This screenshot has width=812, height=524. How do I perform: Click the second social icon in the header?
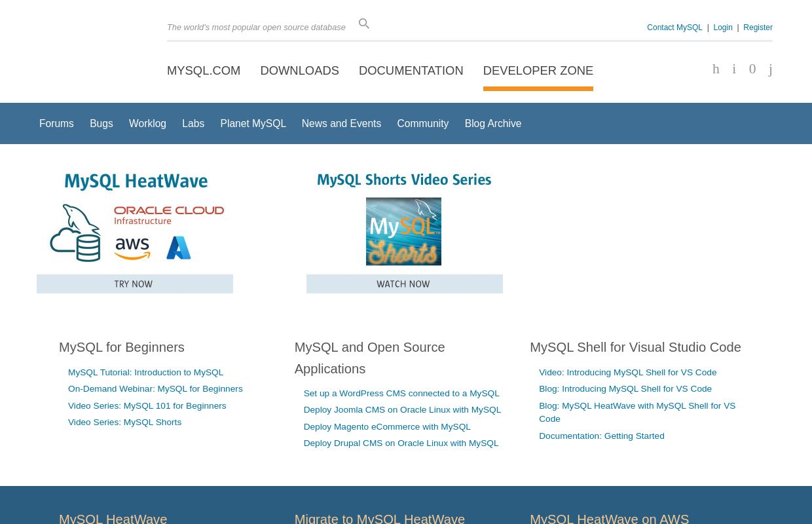pyautogui.click(x=734, y=69)
